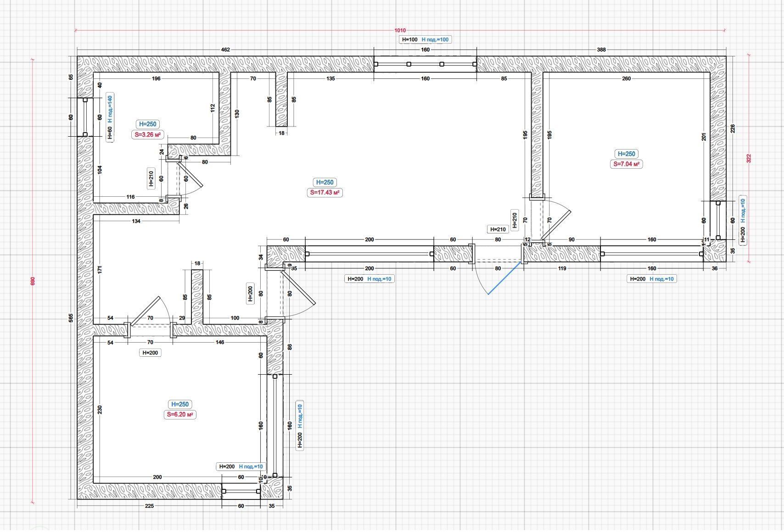The height and width of the screenshot is (532, 784).
Task: Select the 388 dimension along top wall
Action: 601,50
